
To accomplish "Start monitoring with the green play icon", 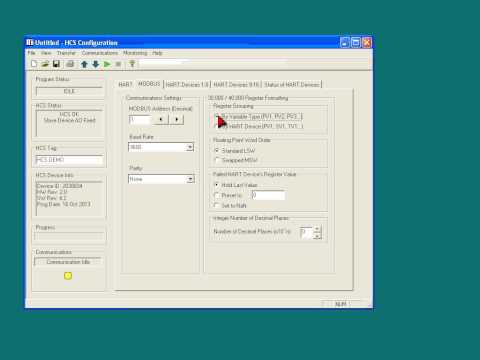I will coord(107,64).
